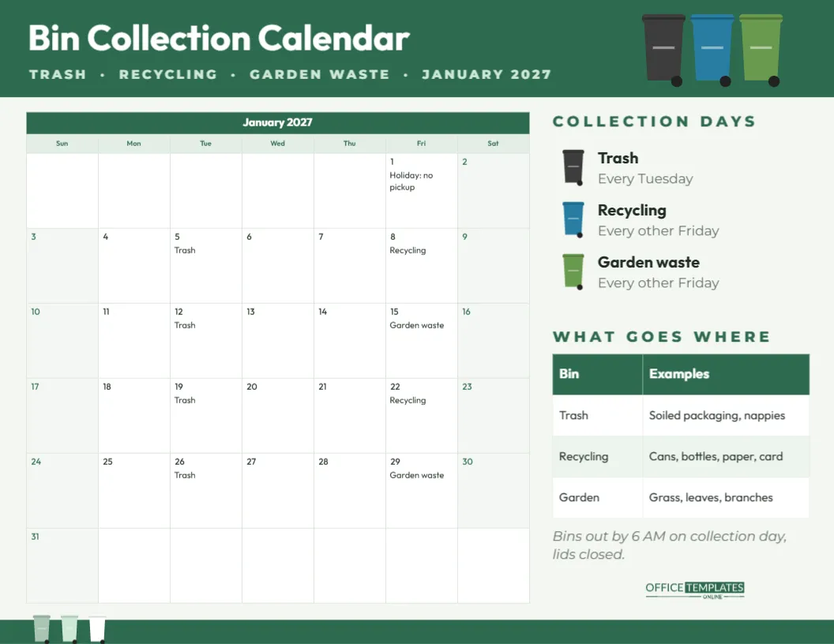Select the small black Trash legend bin
834x644 pixels.
(x=573, y=167)
